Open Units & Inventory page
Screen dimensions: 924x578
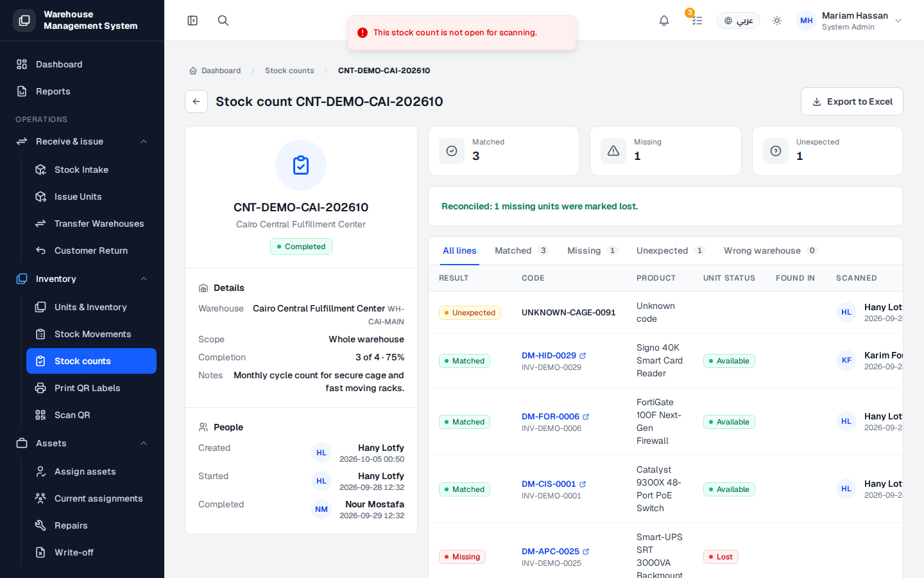(x=91, y=307)
